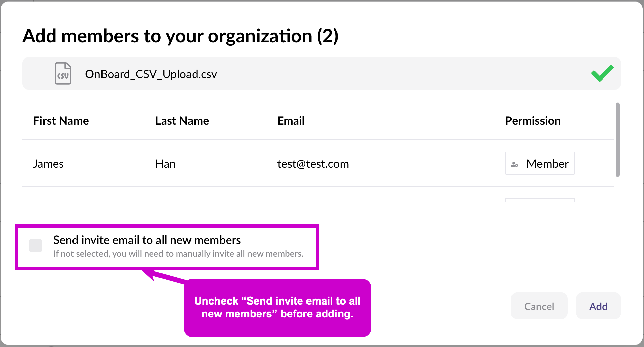Viewport: 644px width, 347px height.
Task: Click the member icon in the Permission dropdown
Action: [515, 164]
